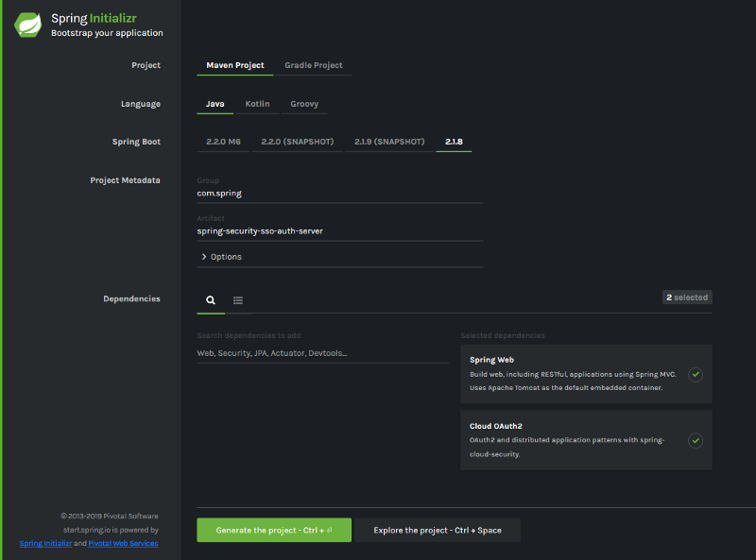Click the search dependencies input field
756x560 pixels.
click(x=322, y=353)
